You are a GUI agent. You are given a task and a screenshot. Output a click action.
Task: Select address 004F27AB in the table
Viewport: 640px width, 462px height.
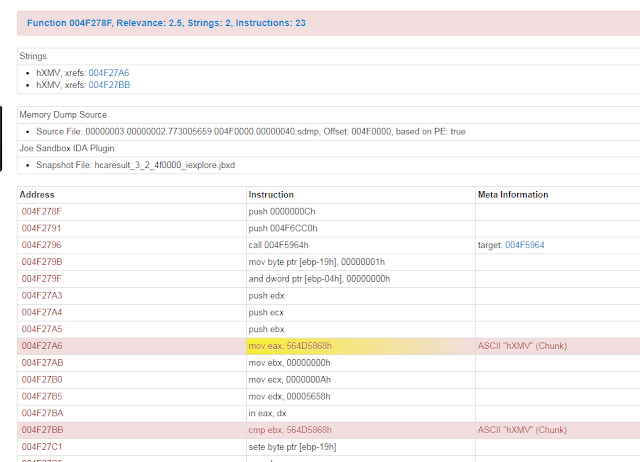click(x=42, y=363)
